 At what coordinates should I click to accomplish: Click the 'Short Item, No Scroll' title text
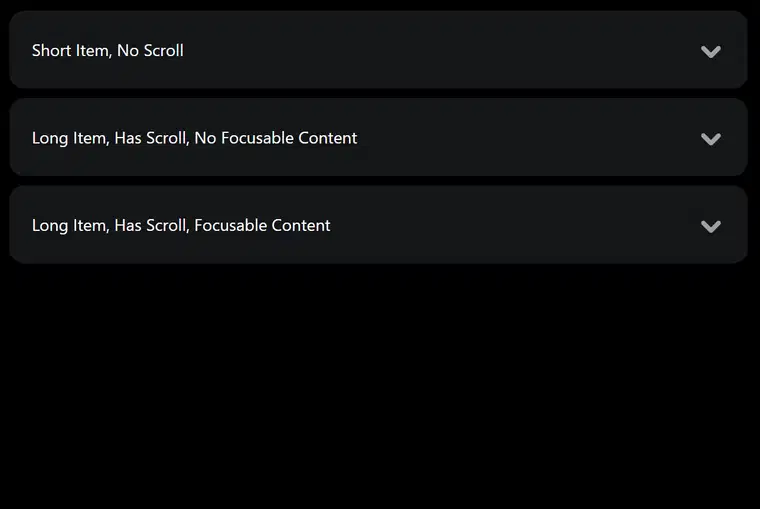[x=108, y=50]
